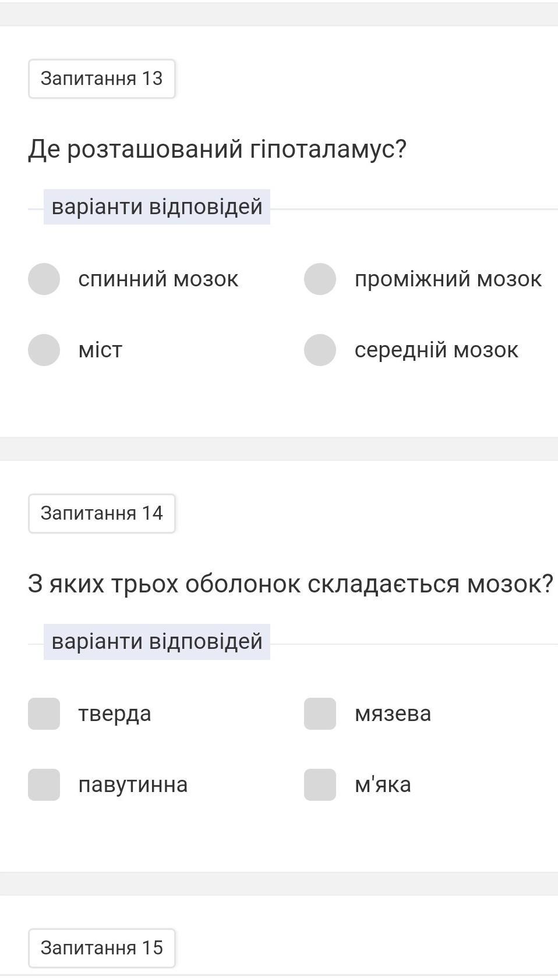Click the question text about 'трьох оболонок'
This screenshot has width=558, height=980.
pos(290,584)
